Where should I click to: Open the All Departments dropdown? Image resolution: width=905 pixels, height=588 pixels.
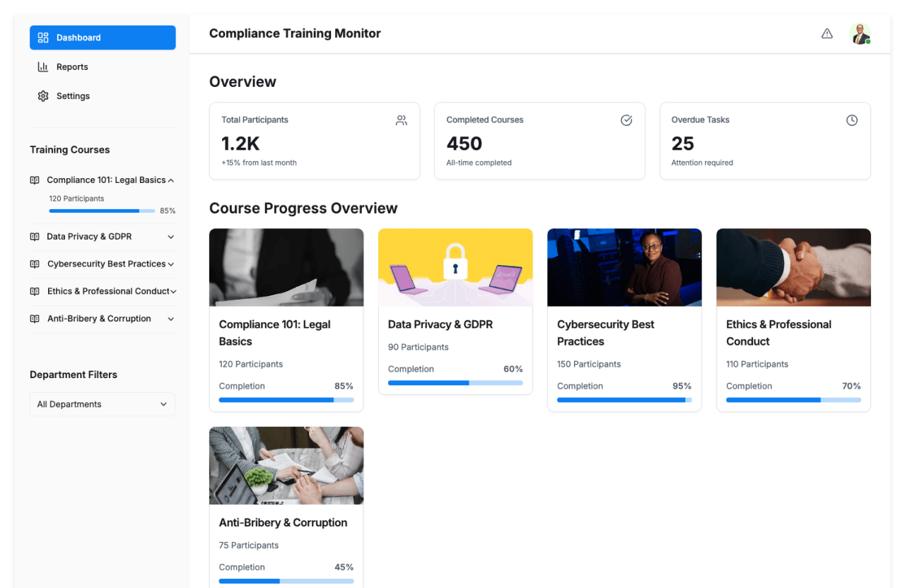point(103,404)
